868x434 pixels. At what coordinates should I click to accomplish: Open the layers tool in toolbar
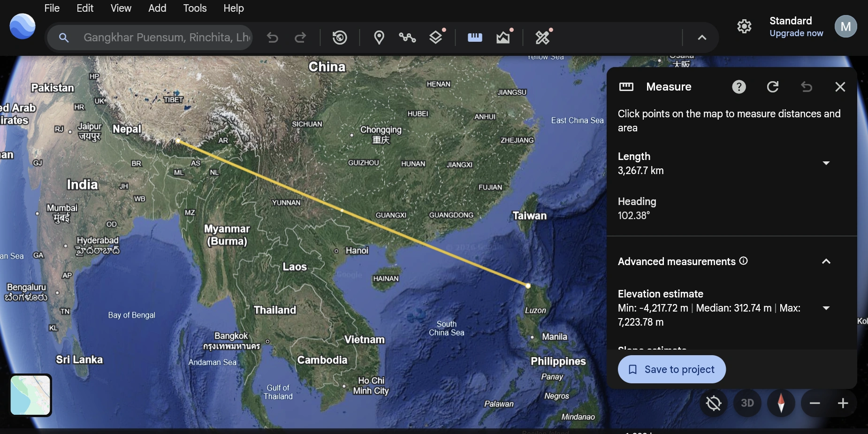click(x=436, y=37)
